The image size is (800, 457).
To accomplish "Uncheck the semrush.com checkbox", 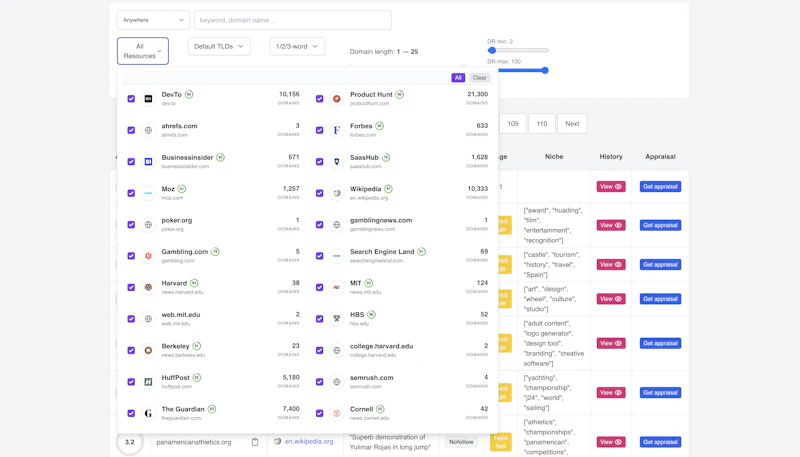I will (319, 382).
